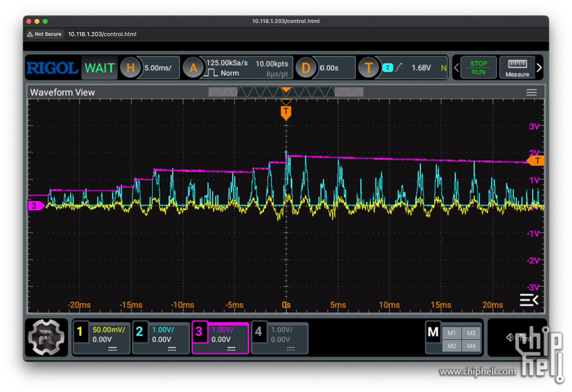Click the rising edge trigger slope icon
The image size is (572, 392).
point(399,68)
